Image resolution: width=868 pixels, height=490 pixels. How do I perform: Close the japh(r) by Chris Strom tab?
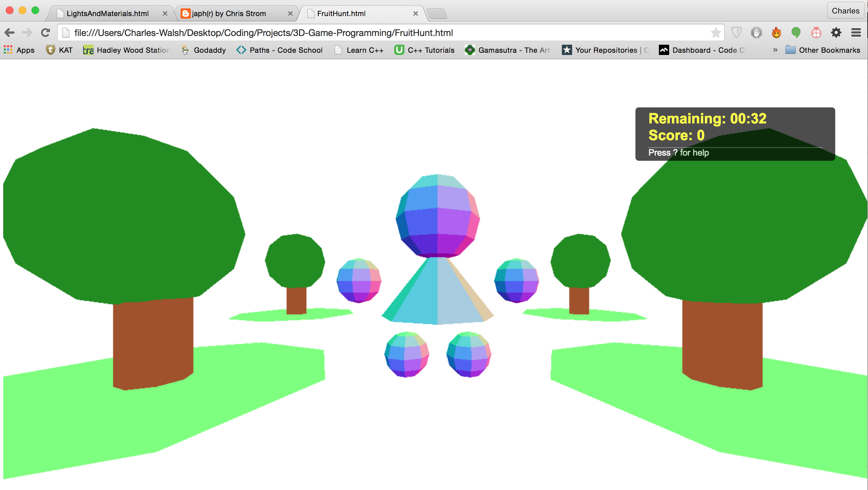(290, 14)
